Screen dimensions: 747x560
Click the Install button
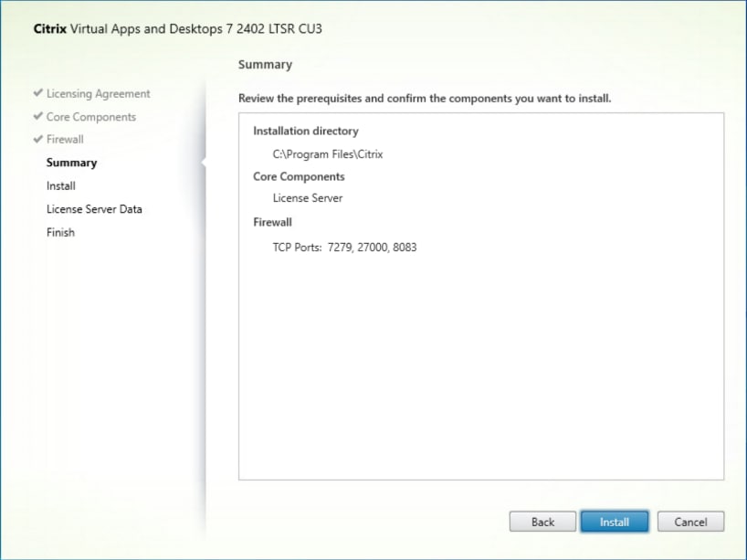[x=614, y=522]
